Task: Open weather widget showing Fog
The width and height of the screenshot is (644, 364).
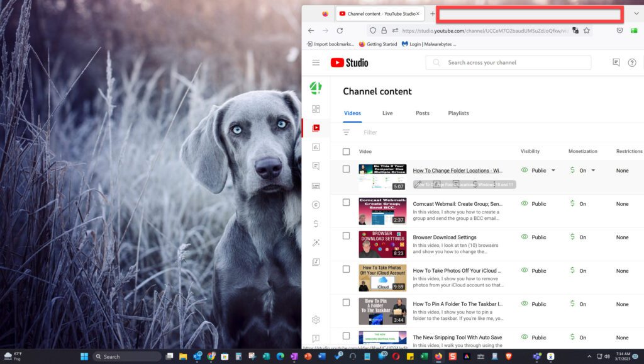Action: (13, 356)
